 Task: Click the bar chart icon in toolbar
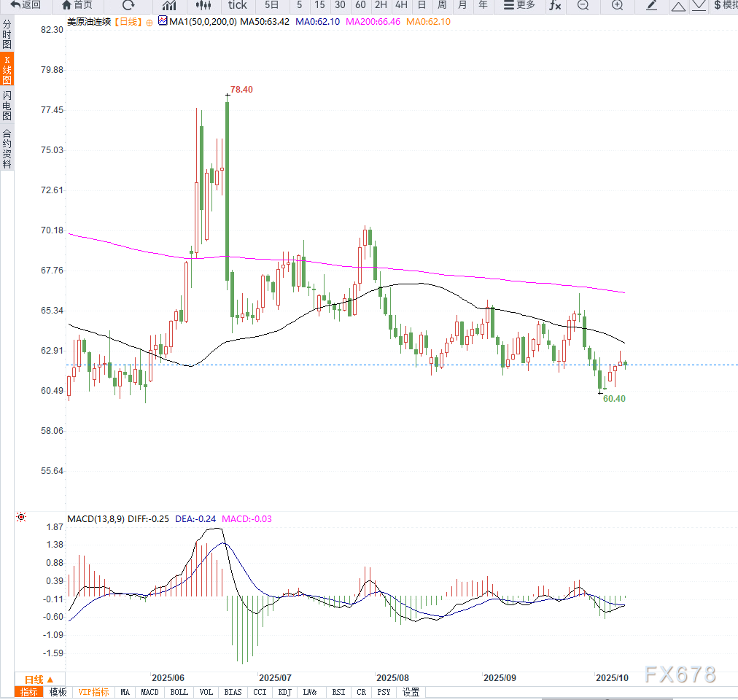tap(169, 5)
